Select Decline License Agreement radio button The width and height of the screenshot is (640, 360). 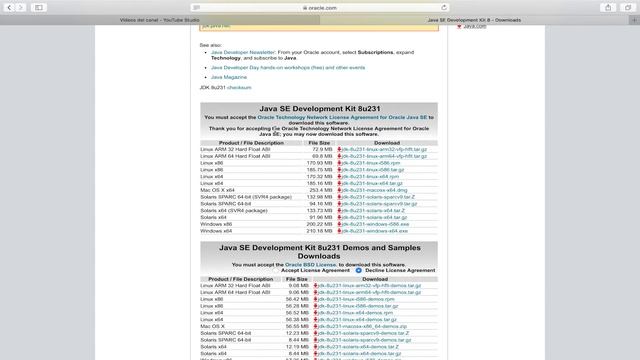coord(358,270)
